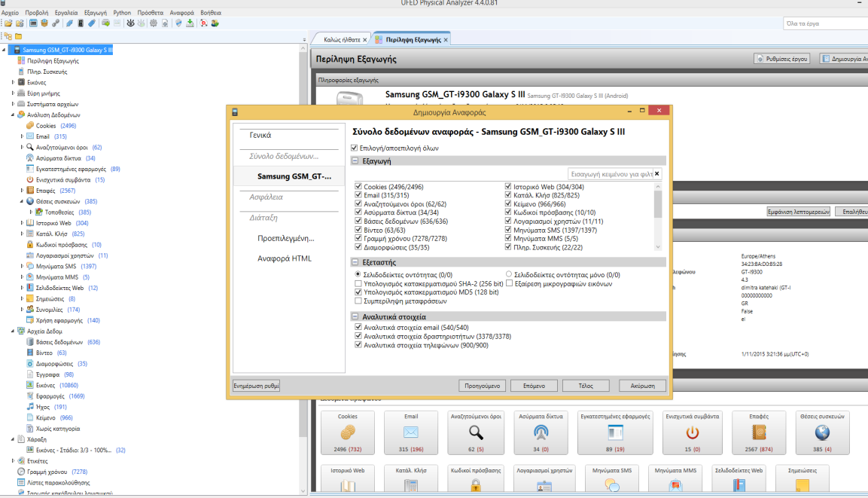The image size is (868, 498).
Task: Collapse the Αρχεία Δεδομ tree node
Action: coord(13,331)
